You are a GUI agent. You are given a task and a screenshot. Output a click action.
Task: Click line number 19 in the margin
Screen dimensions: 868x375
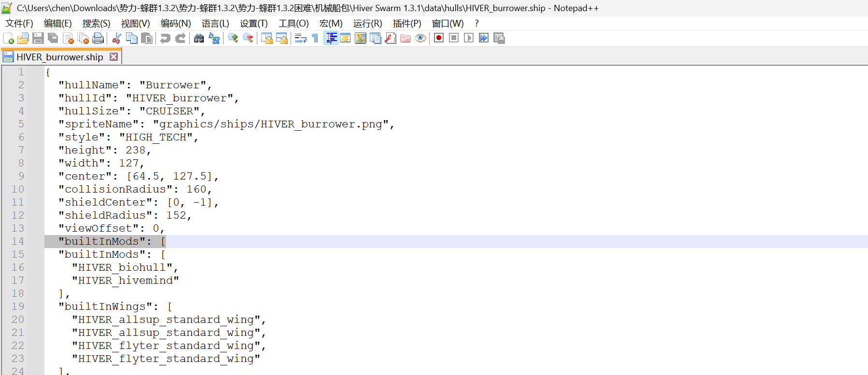click(18, 306)
